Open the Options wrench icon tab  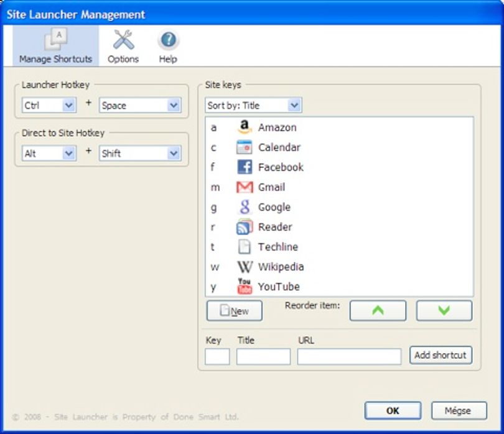coord(123,47)
